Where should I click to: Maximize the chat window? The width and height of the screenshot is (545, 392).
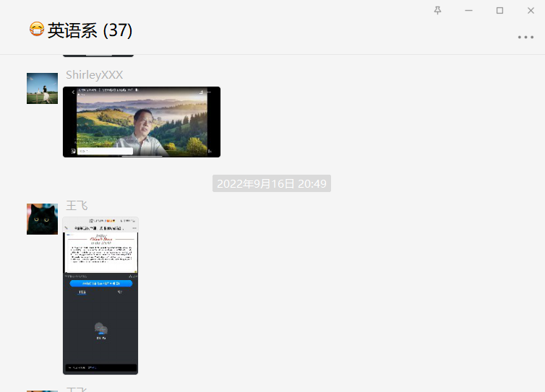pos(499,10)
